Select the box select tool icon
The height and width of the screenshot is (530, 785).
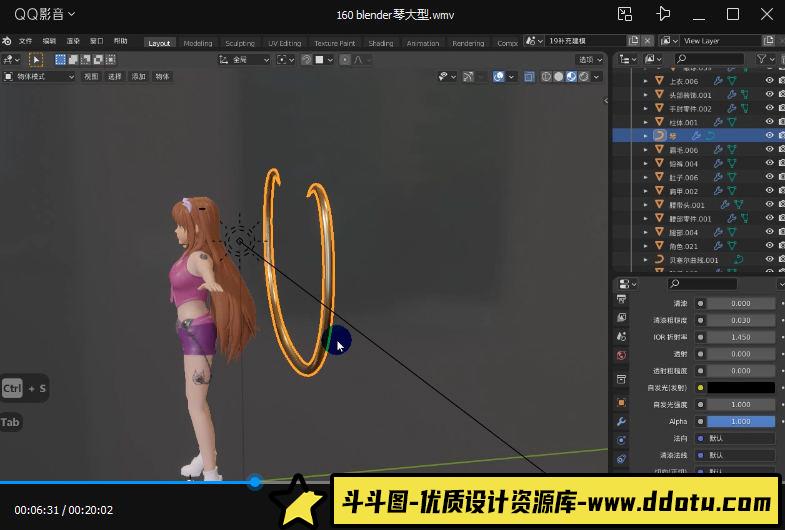pyautogui.click(x=36, y=60)
